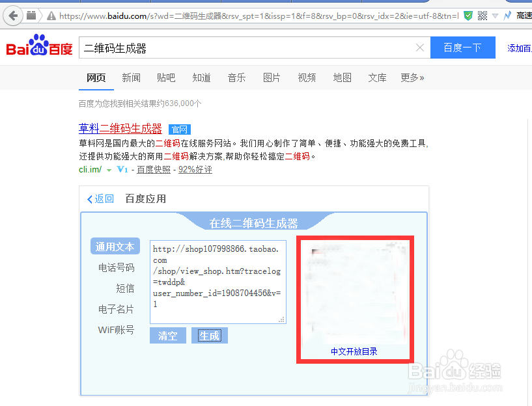The height and width of the screenshot is (406, 532).
Task: Open the tab list icon beside the back button
Action: click(x=31, y=15)
